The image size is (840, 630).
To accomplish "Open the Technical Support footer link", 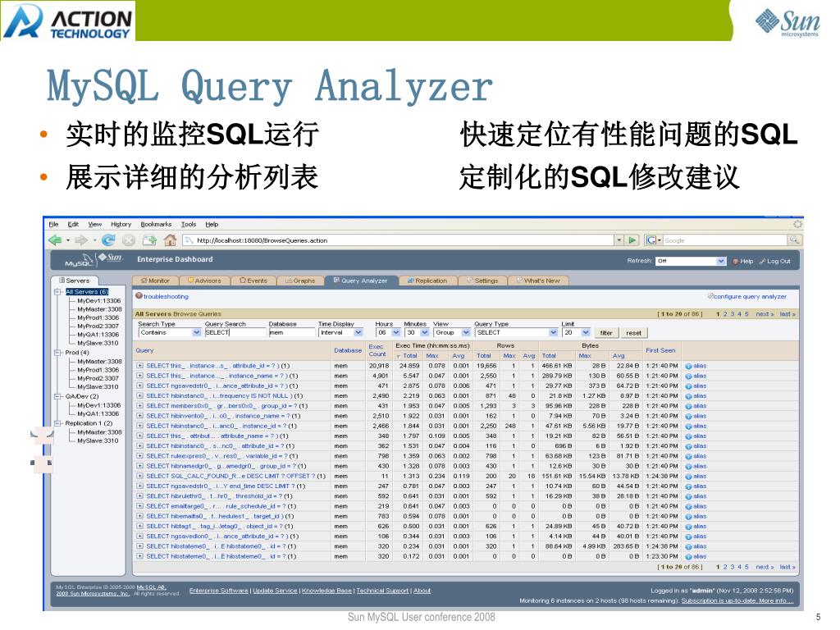I will click(382, 591).
